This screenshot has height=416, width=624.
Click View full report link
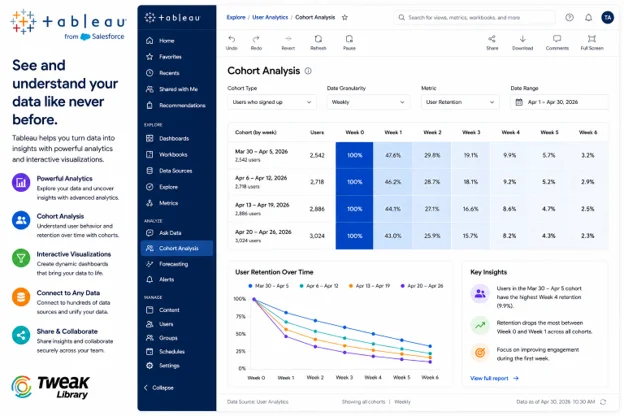[494, 378]
